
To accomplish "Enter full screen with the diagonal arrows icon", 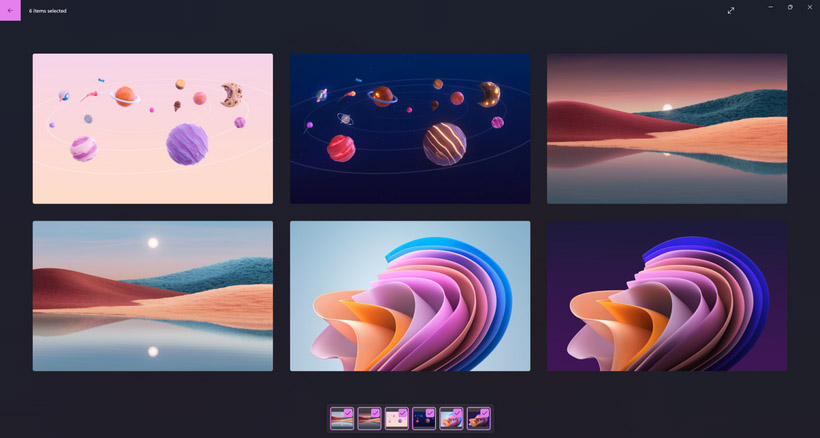I will (731, 10).
